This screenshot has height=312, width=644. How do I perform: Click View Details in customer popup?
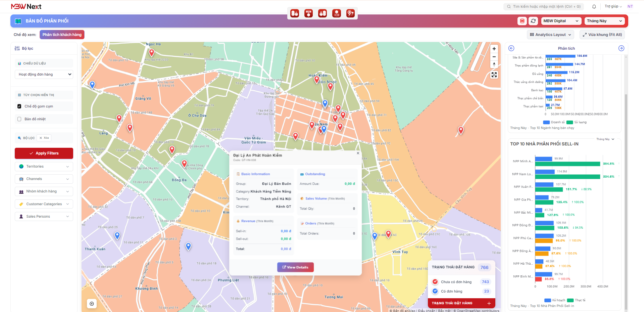pos(295,267)
